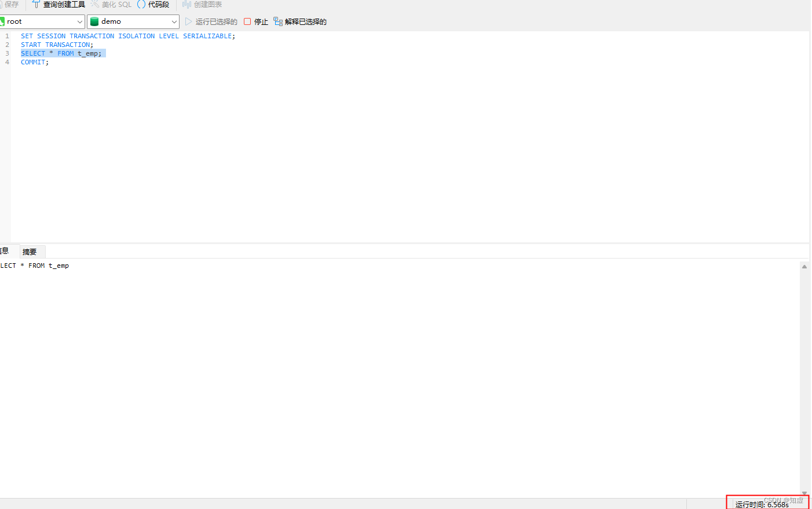Click the explain plan tree icon
The height and width of the screenshot is (509, 812).
click(x=278, y=21)
